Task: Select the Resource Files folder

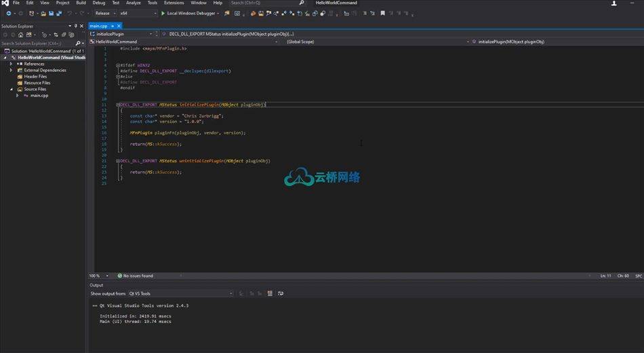Action: tap(37, 83)
